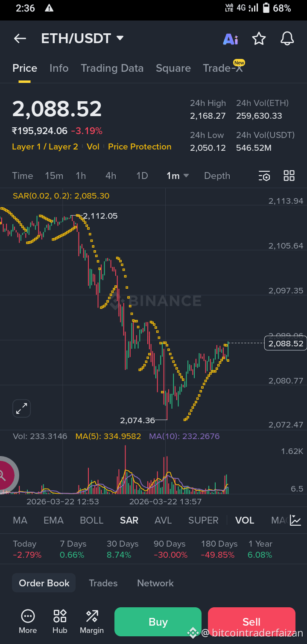Tap the Today -2.79% performance
The image size is (307, 644).
(27, 549)
